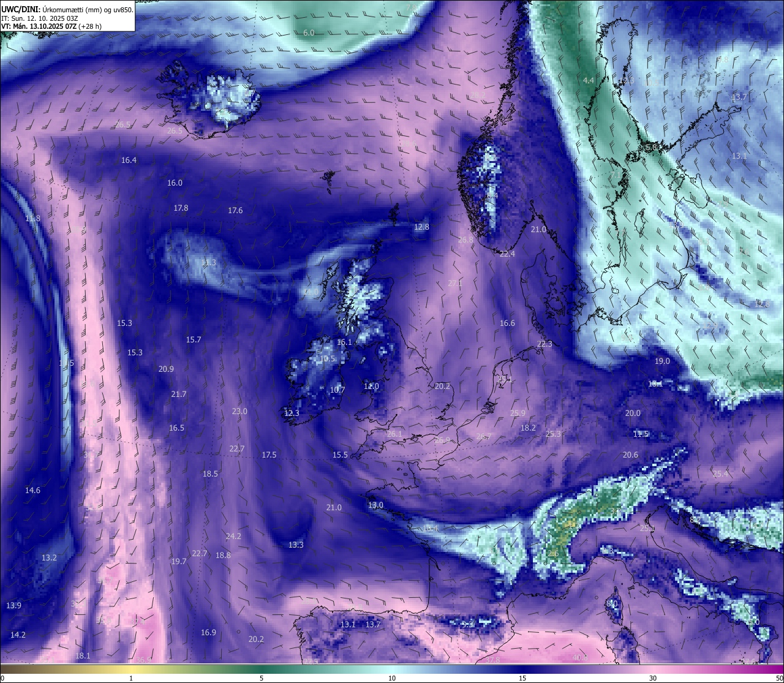The width and height of the screenshot is (784, 683).
Task: Click the color scale bar at bottom
Action: (x=392, y=669)
